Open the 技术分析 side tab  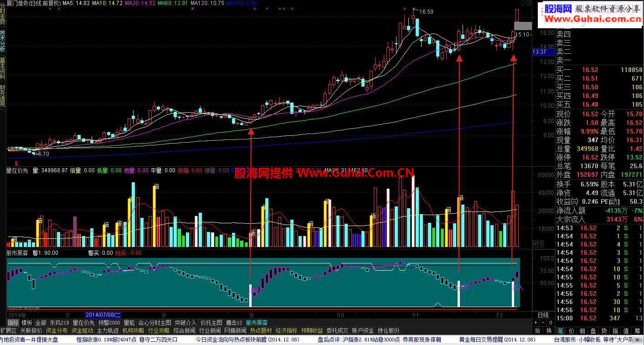[3, 41]
